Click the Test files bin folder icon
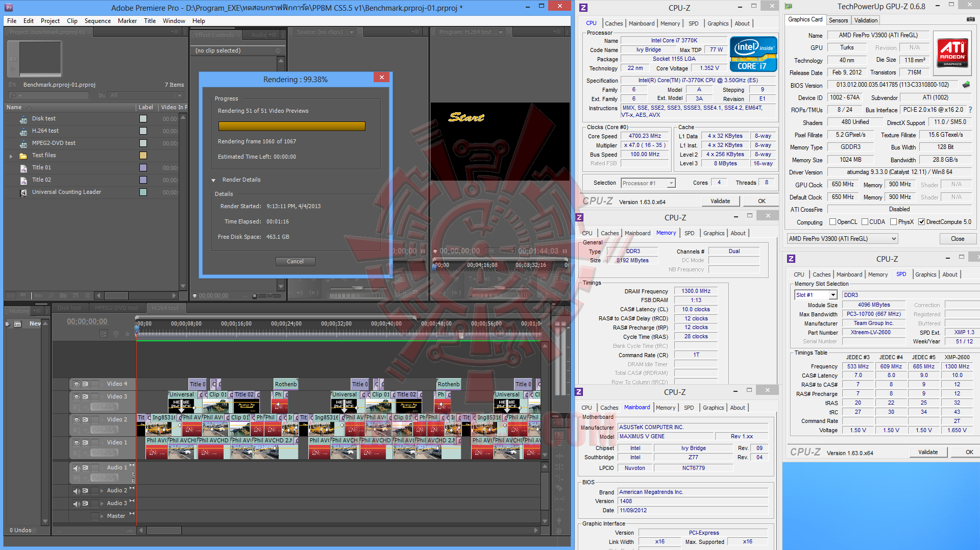Viewport: 980px width, 550px height. (x=23, y=156)
